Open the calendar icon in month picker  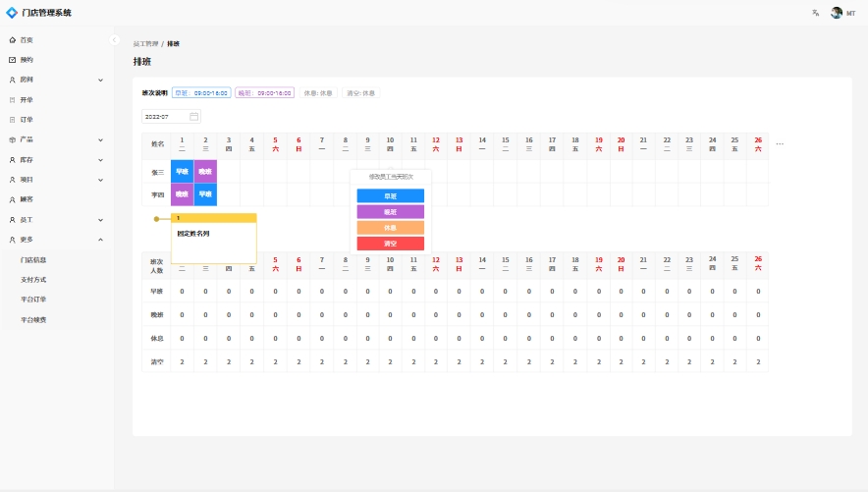coord(193,116)
